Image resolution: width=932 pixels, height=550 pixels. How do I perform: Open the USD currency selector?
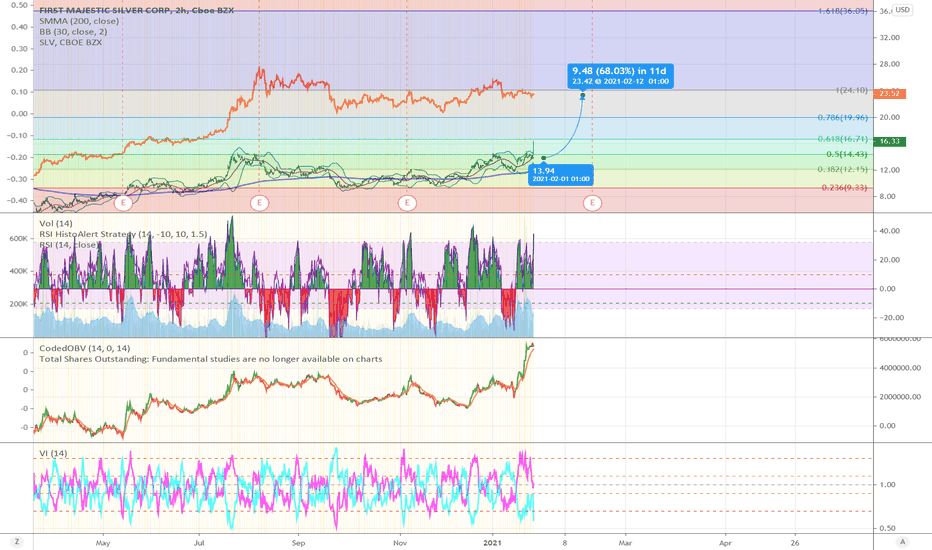[903, 10]
